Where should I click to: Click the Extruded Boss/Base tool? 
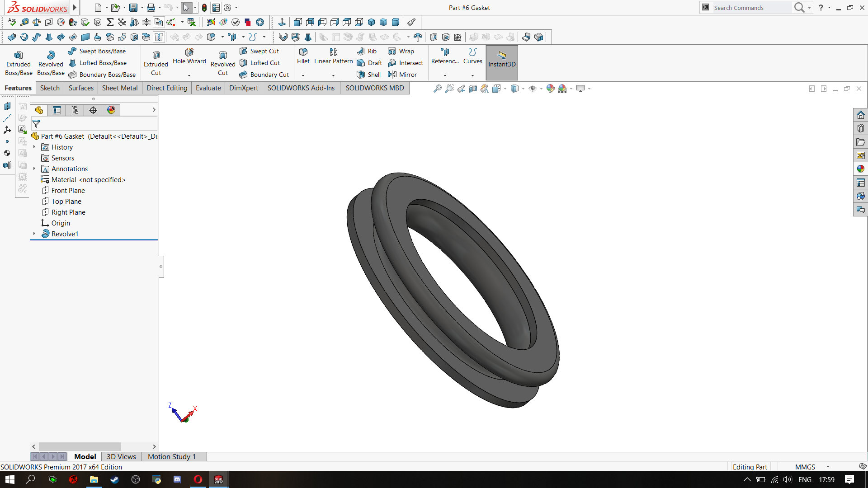tap(19, 62)
